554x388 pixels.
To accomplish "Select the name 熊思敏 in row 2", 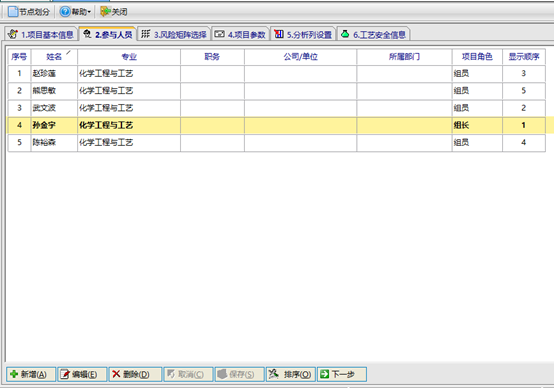I will 44,91.
